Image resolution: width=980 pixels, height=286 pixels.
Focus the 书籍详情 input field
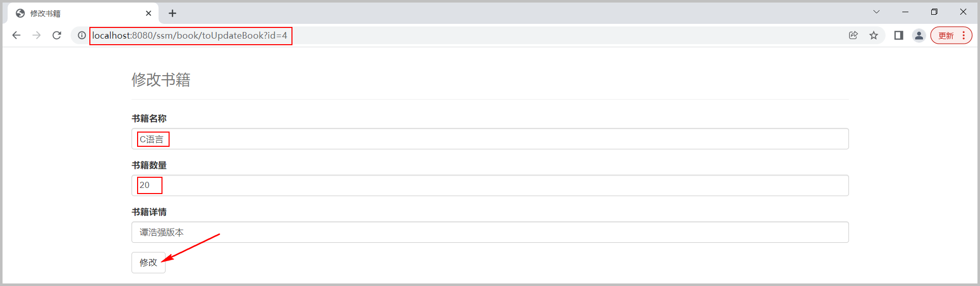pos(490,232)
